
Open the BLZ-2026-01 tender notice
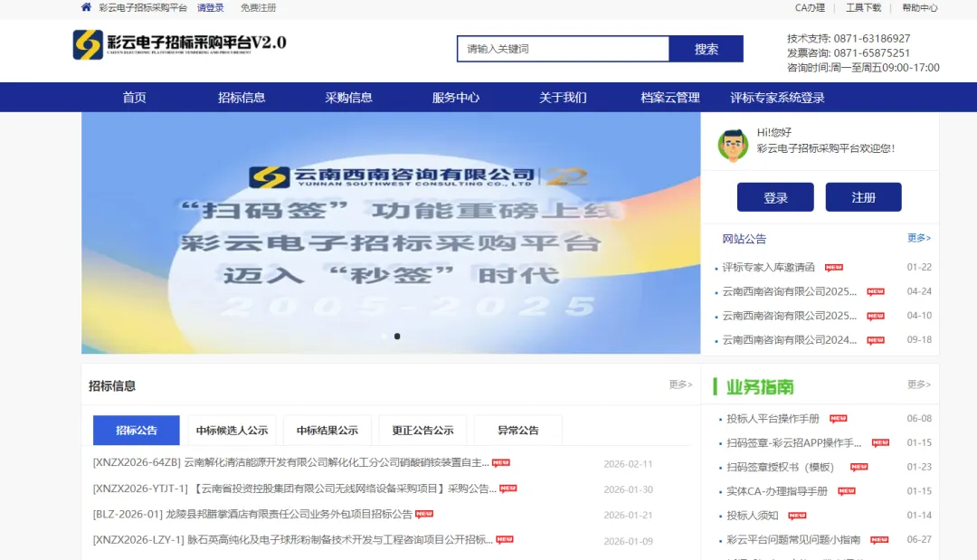tap(252, 515)
